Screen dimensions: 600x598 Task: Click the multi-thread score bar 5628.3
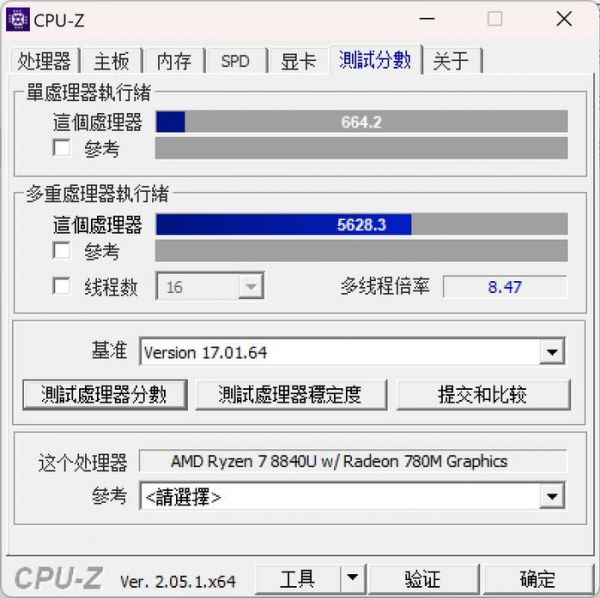(x=362, y=224)
